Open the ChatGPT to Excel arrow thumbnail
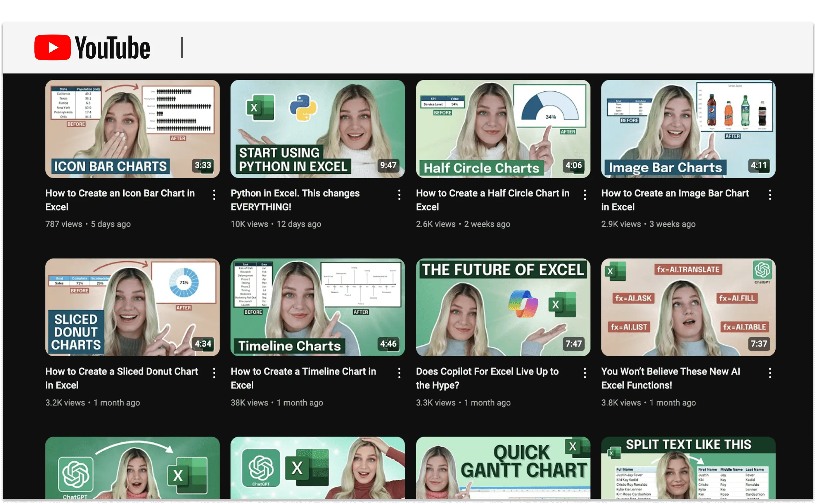The height and width of the screenshot is (504, 816). (133, 468)
